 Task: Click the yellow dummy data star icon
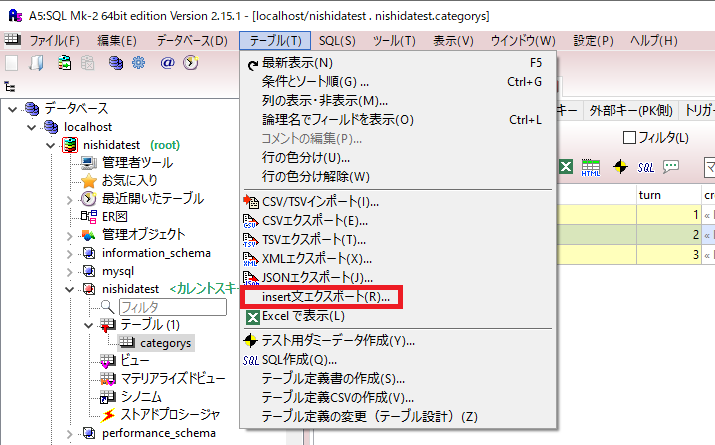[620, 167]
